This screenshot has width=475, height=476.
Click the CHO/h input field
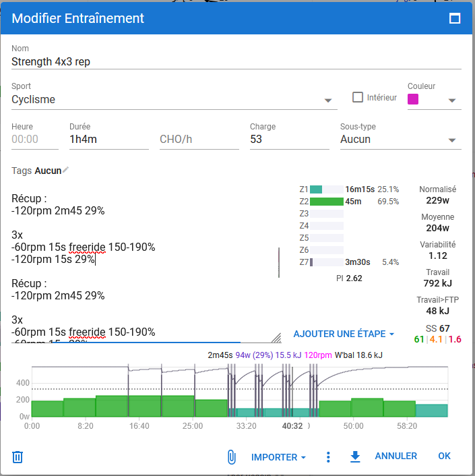(x=199, y=140)
